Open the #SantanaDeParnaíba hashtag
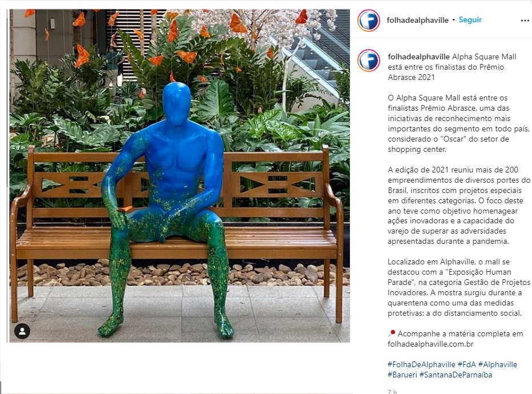The image size is (532, 394). pos(456,375)
